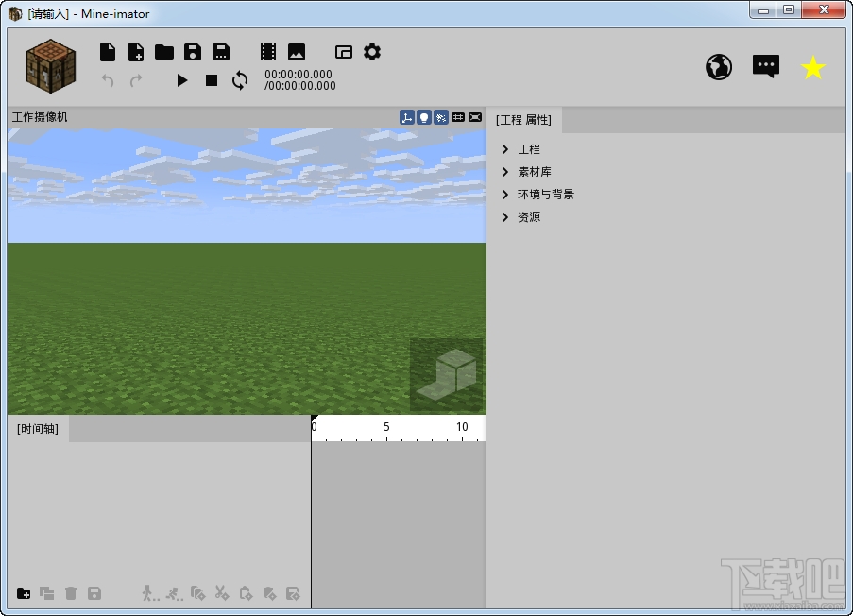Export the movie film icon
Viewport: 853px width, 616px height.
268,52
